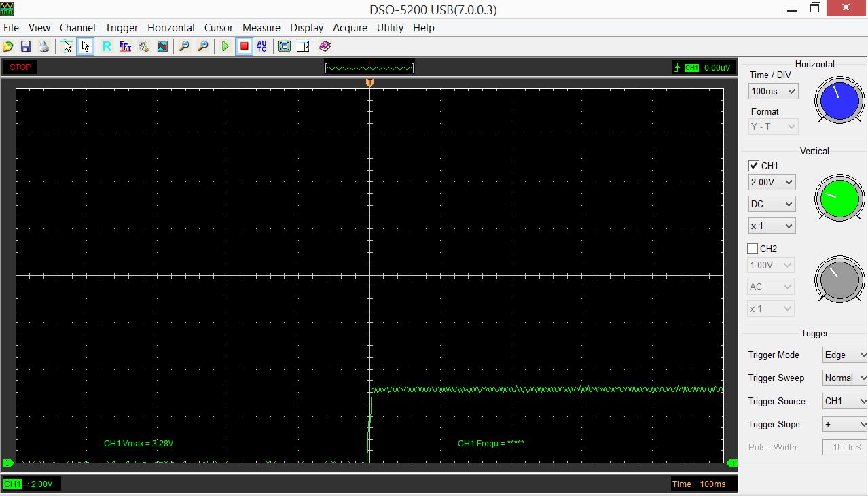This screenshot has width=868, height=496.
Task: Expand the Time / DIV 100ms dropdown
Action: tap(773, 91)
